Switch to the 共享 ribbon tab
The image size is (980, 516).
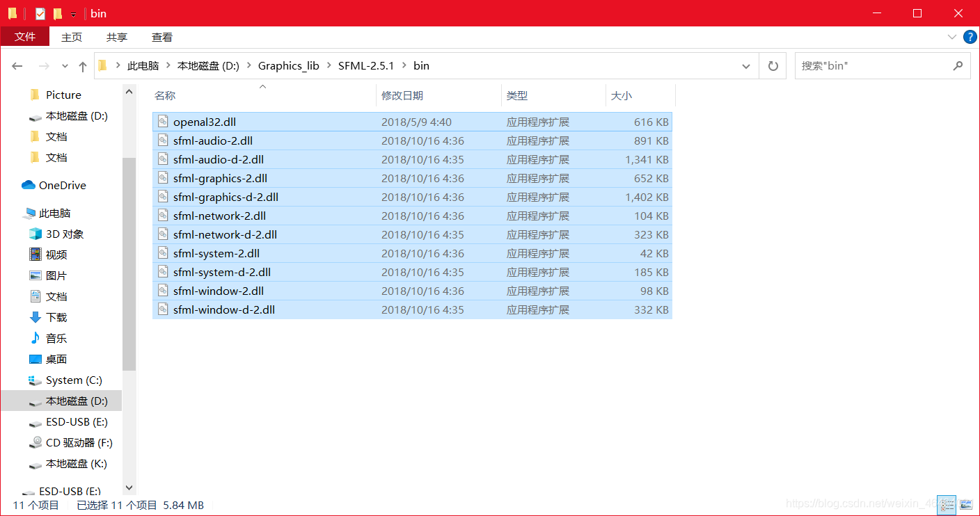(x=117, y=37)
